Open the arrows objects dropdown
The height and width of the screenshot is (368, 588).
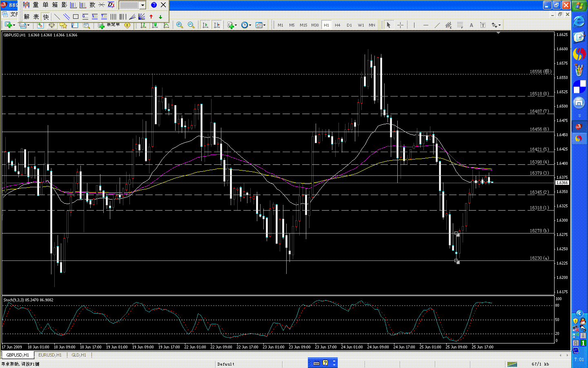(x=496, y=25)
